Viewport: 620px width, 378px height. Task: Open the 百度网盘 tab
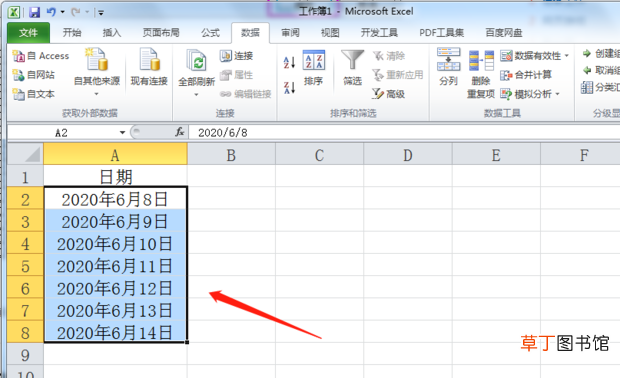(504, 33)
